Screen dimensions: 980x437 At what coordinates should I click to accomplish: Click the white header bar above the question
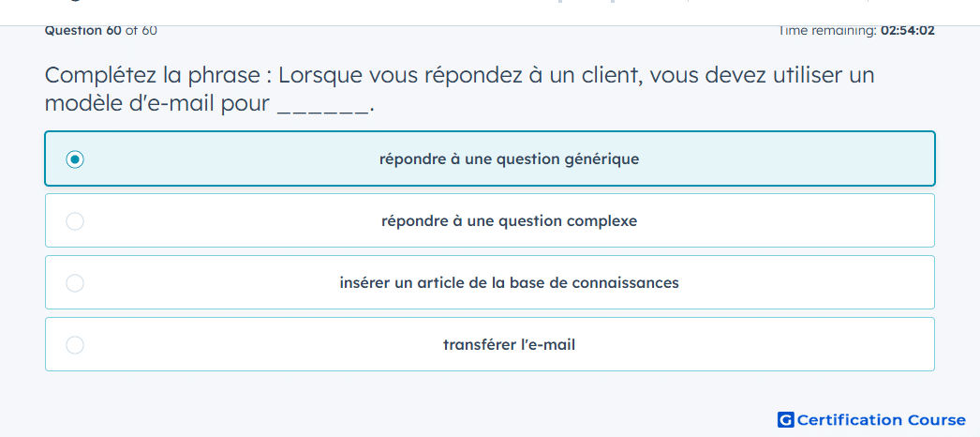click(490, 12)
